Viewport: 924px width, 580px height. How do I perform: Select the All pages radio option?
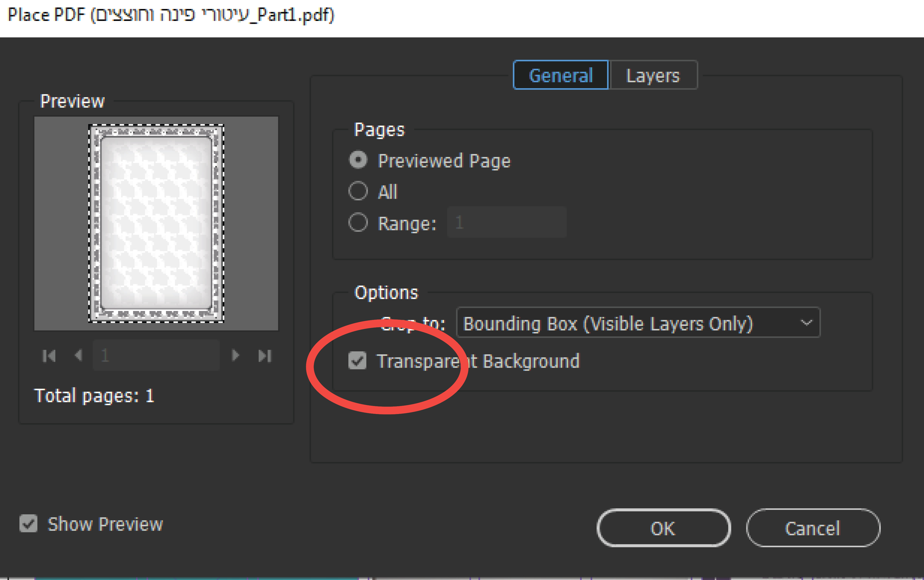[x=358, y=191]
